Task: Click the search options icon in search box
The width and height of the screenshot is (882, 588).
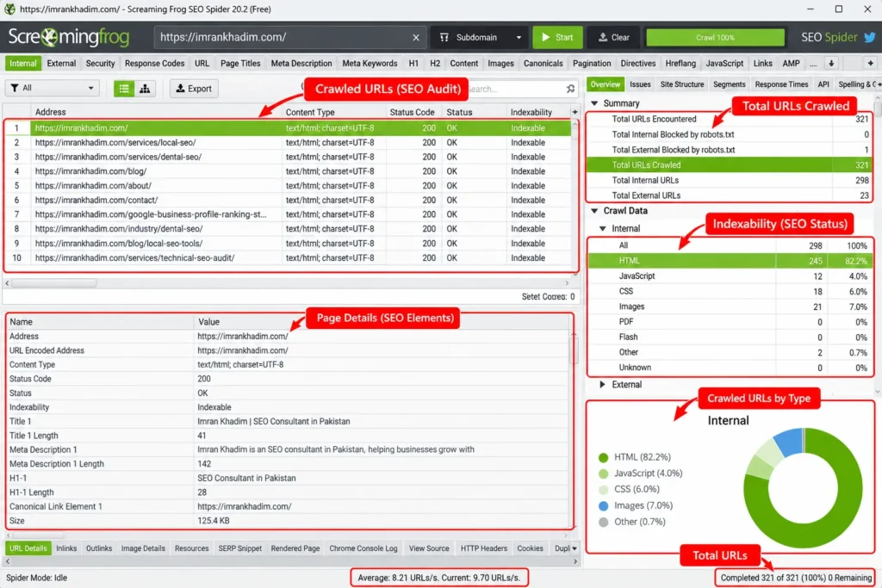Action: pos(570,89)
